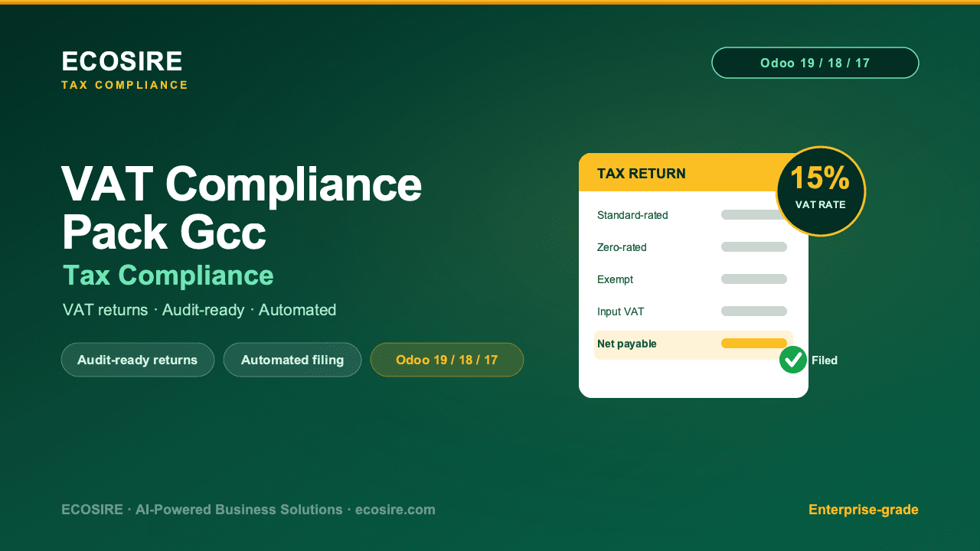Viewport: 980px width, 551px height.
Task: Click the Zero-rated row label
Action: click(622, 247)
